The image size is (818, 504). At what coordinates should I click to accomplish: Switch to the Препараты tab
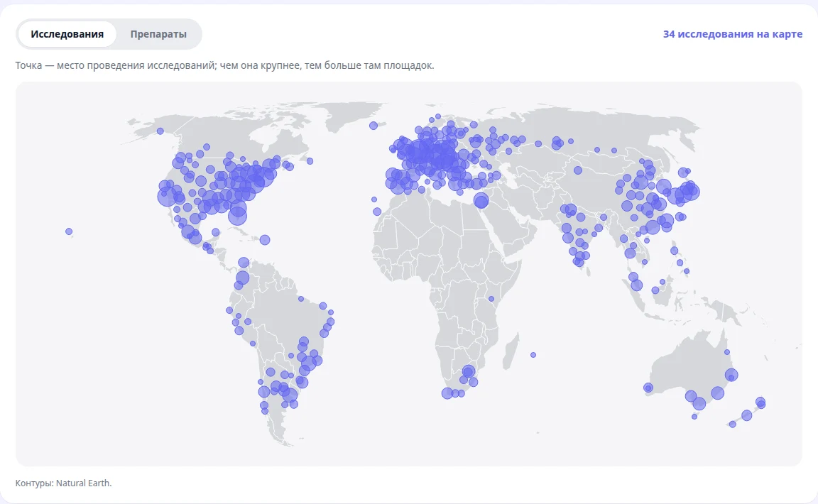click(158, 34)
